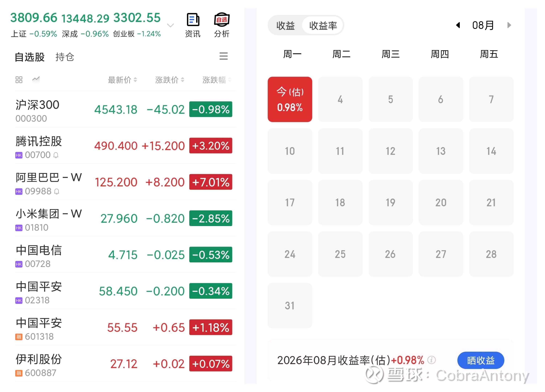Click the HK badge beside 00728
This screenshot has width=545, height=392.
(19, 264)
